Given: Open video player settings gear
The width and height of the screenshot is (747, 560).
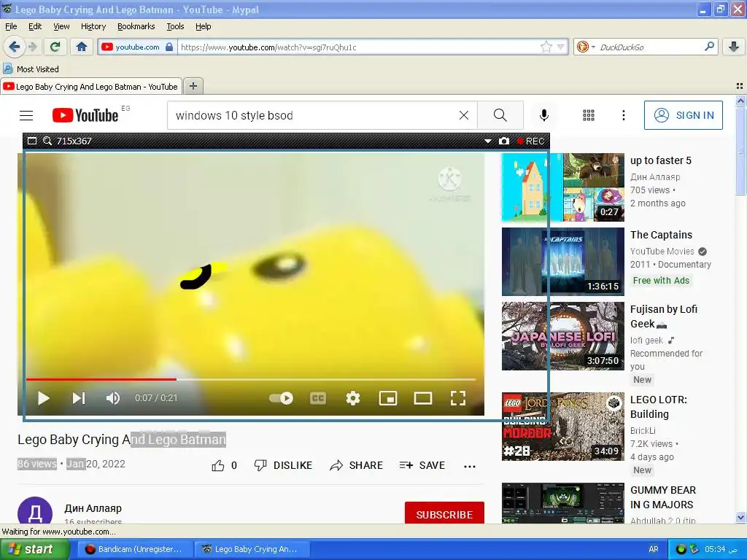Looking at the screenshot, I should (x=353, y=398).
